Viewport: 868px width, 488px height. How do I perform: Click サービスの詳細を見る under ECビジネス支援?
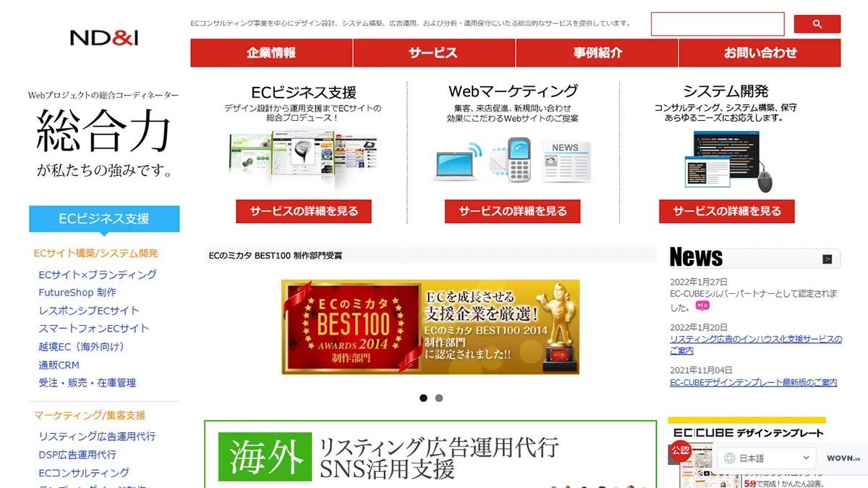point(303,211)
